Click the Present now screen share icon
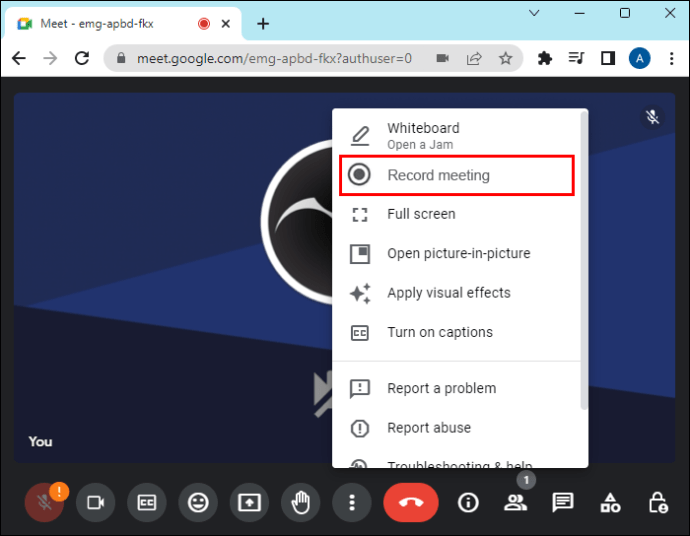 coord(249,503)
